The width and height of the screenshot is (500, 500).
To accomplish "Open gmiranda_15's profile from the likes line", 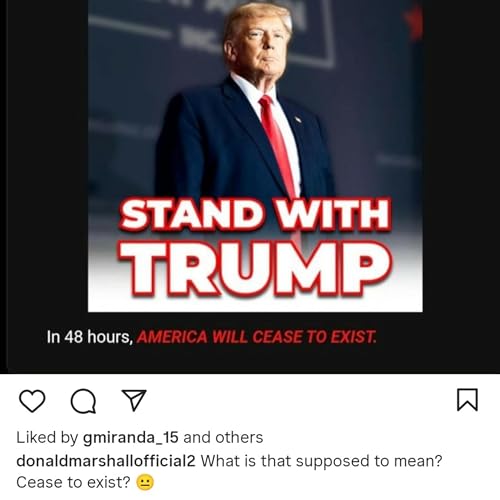I will click(131, 438).
